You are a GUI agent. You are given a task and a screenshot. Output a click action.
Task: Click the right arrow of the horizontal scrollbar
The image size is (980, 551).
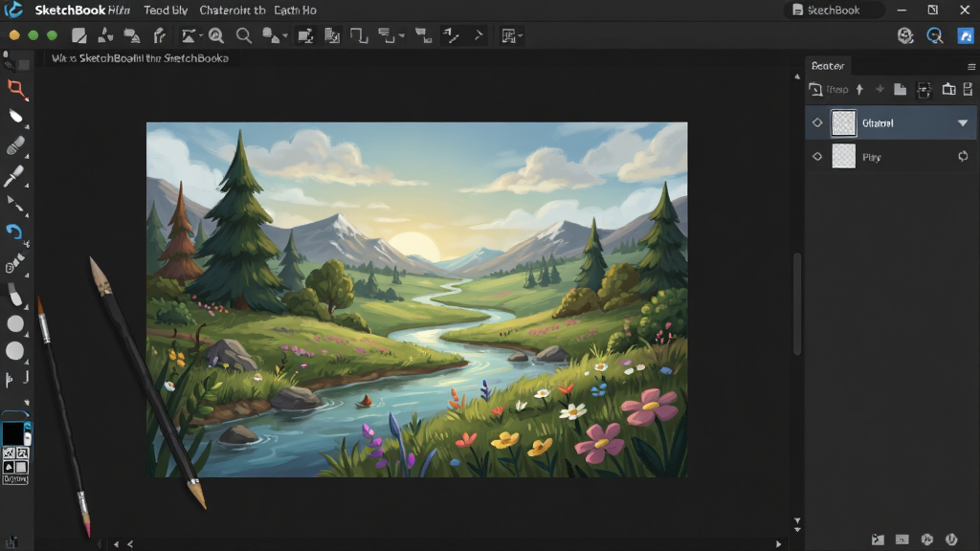778,544
